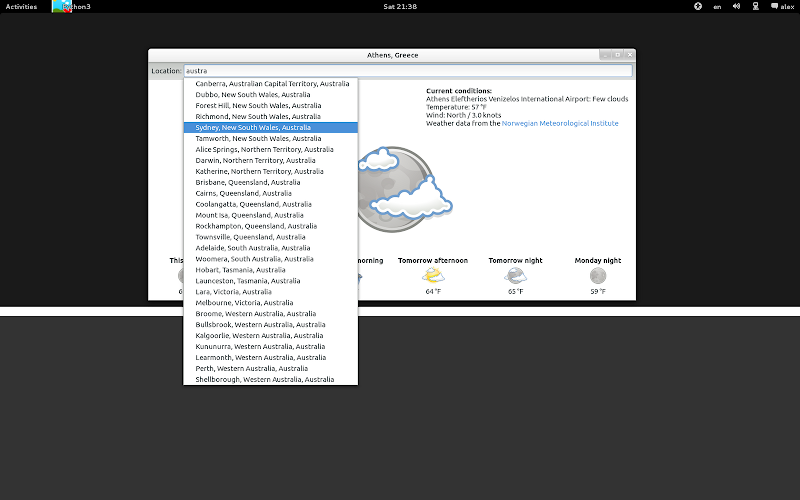This screenshot has height=500, width=800.
Task: Open the accessibility menu in top bar
Action: (x=698, y=6)
